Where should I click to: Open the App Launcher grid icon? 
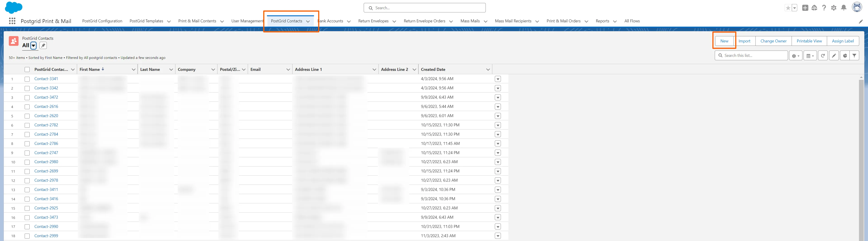pyautogui.click(x=12, y=21)
